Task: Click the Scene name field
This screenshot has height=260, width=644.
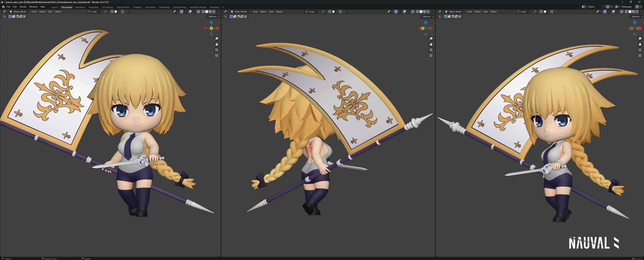Action: (595, 7)
